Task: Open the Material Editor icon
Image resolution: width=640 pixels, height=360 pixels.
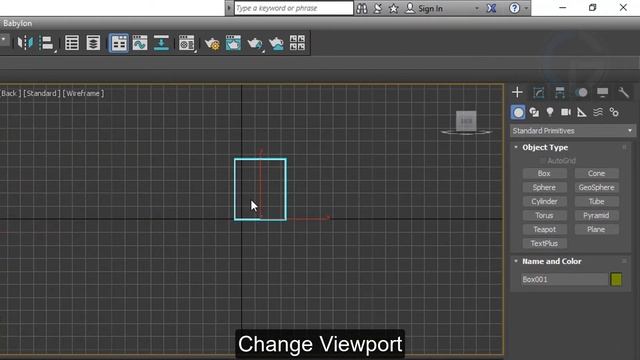Action: (187, 43)
